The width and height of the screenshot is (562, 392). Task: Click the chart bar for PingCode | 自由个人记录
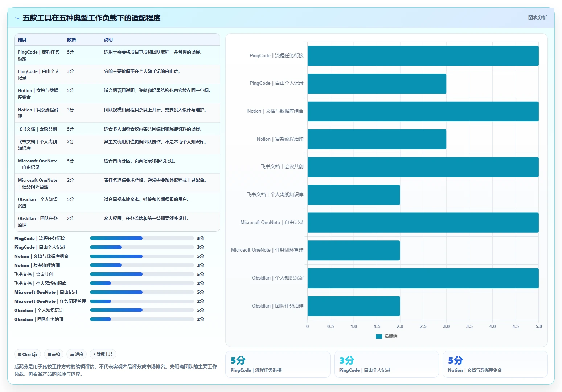click(x=377, y=84)
